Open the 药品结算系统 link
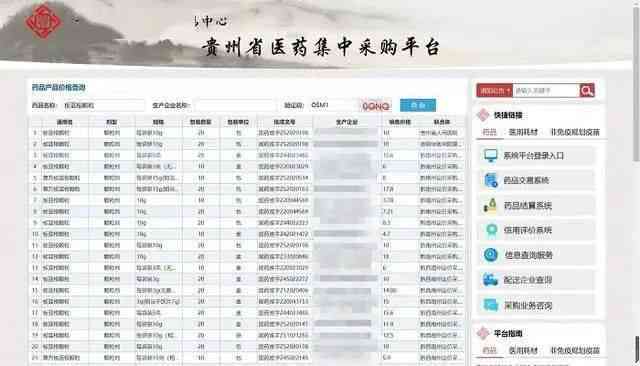Viewport: 640px width, 366px height. [528, 205]
